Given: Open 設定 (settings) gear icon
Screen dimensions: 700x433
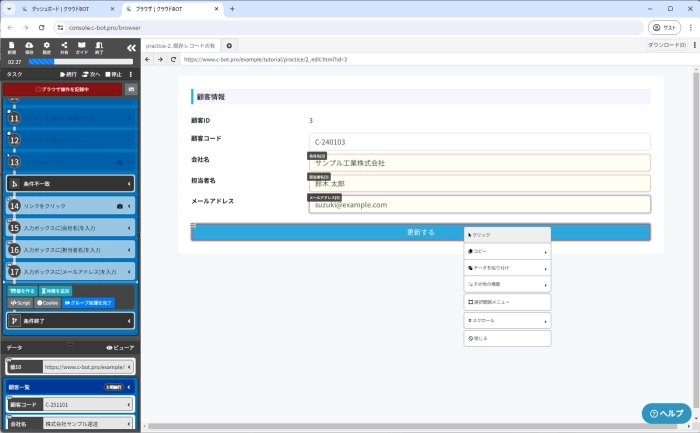Looking at the screenshot, I should tap(46, 47).
